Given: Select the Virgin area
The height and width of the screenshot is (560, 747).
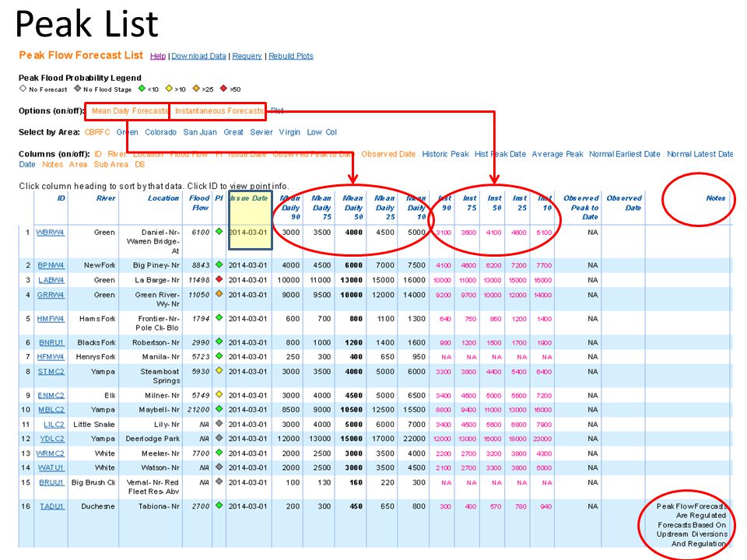Looking at the screenshot, I should click(289, 132).
